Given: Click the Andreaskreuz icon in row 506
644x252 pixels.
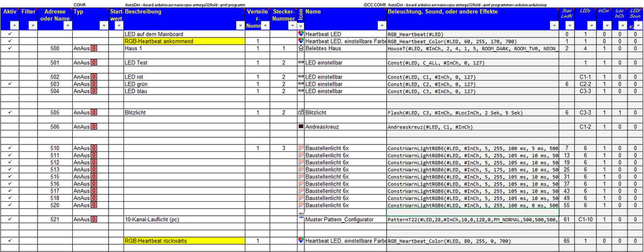Looking at the screenshot, I should click(x=301, y=127).
